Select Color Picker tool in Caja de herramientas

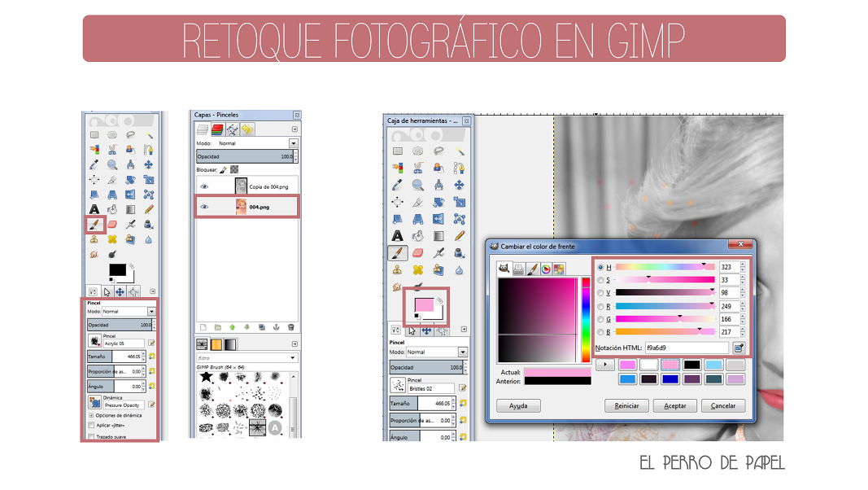click(398, 185)
